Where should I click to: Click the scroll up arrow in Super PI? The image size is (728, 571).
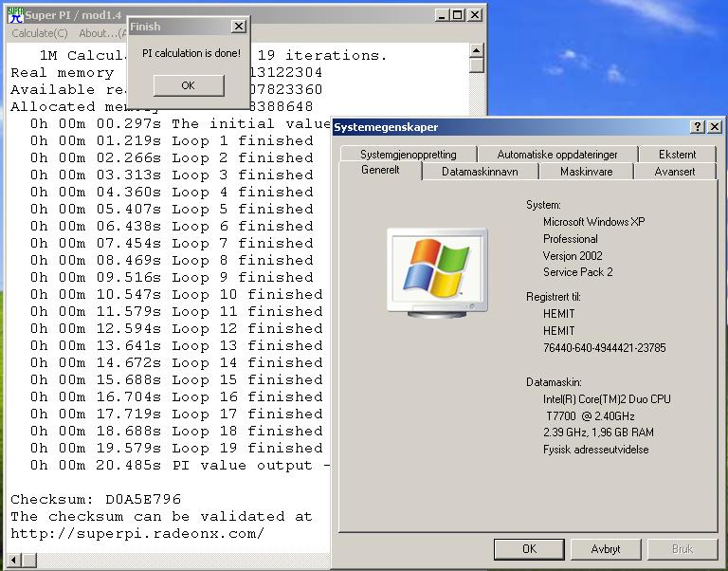(477, 50)
